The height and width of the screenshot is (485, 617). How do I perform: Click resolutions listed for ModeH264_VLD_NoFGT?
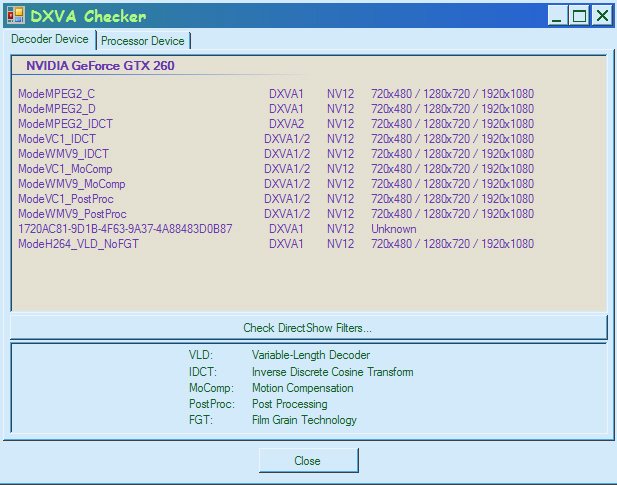pyautogui.click(x=453, y=244)
